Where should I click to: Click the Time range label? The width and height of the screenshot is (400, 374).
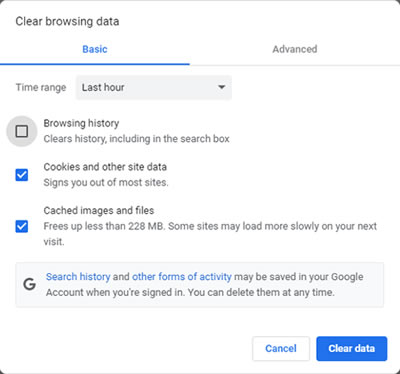click(41, 88)
